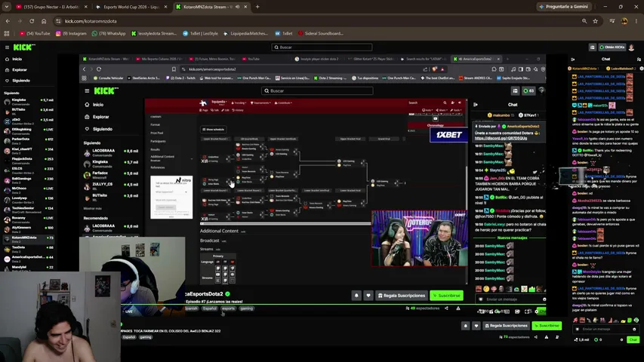Screen dimensions: 644x362
Task: Click the Regala Suscripciones button
Action: point(506,326)
